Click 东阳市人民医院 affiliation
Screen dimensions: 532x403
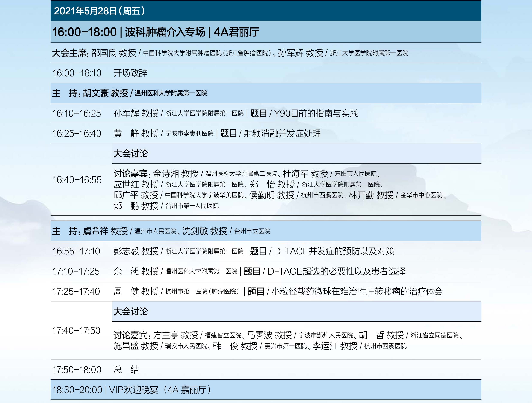356,174
